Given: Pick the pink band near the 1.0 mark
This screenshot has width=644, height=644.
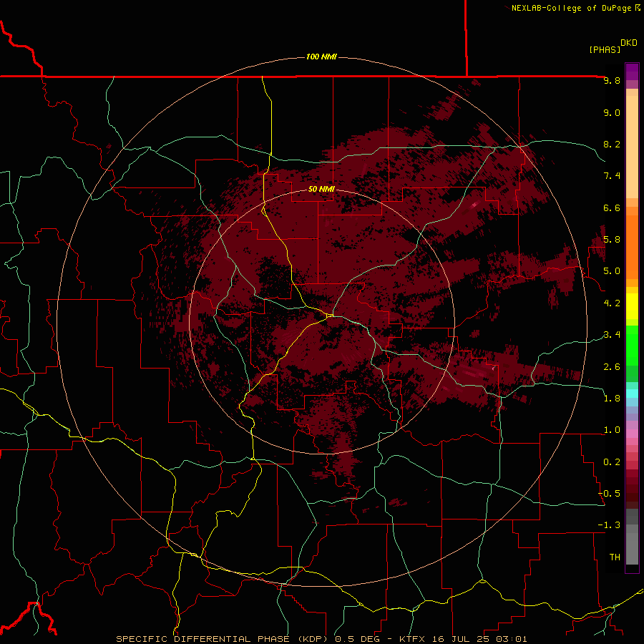Looking at the screenshot, I should [x=632, y=434].
